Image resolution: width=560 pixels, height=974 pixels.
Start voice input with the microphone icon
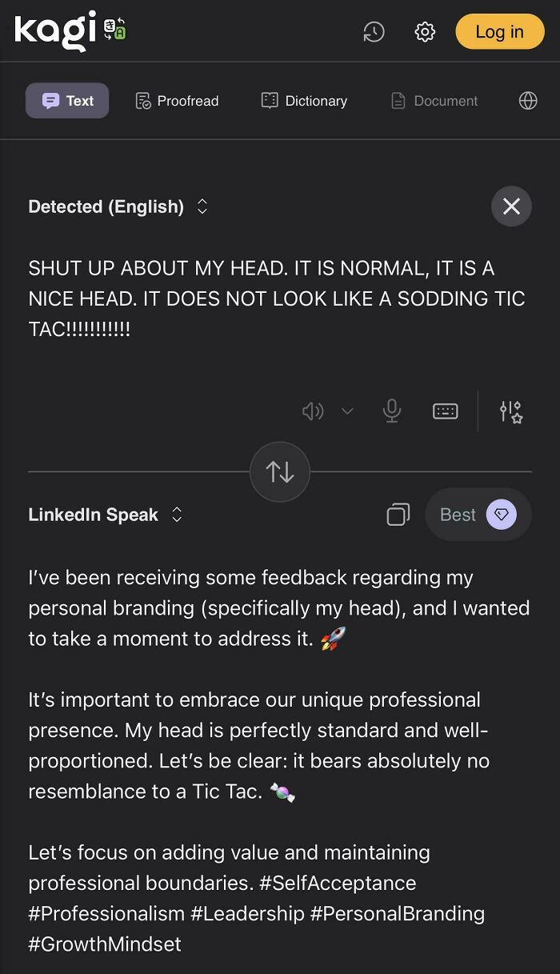click(391, 411)
